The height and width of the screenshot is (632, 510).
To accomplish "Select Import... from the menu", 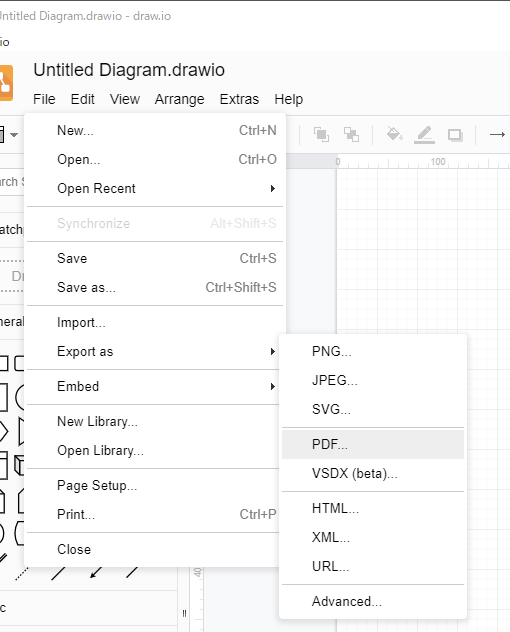I will 155,322.
